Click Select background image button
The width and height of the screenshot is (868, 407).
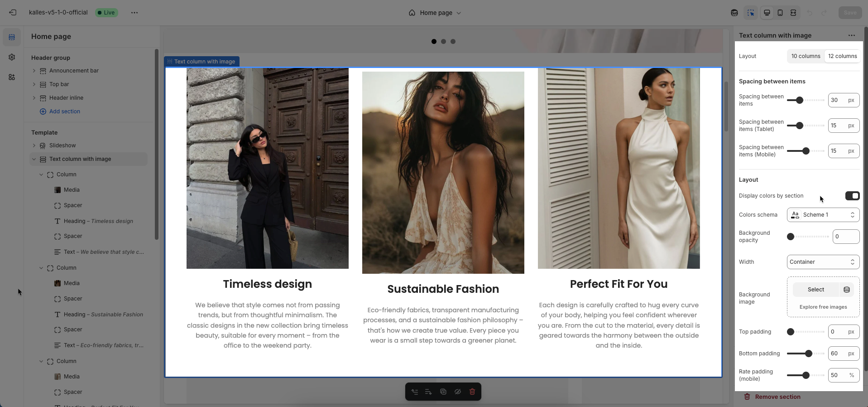tap(816, 290)
